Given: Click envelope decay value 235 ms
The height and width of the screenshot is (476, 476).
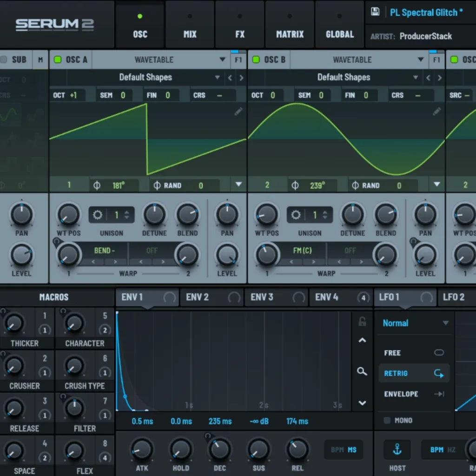Looking at the screenshot, I should pos(220,421).
